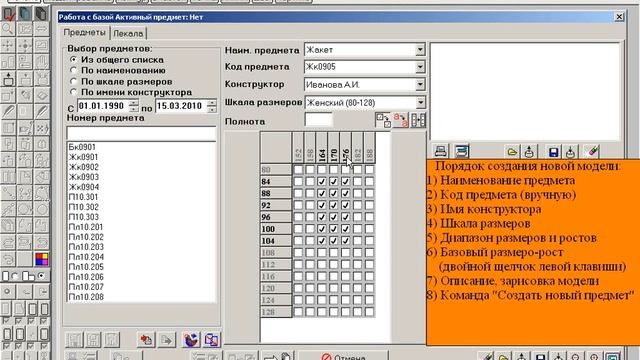
Task: Click the first disabled grid icon below item list
Action: click(x=74, y=340)
